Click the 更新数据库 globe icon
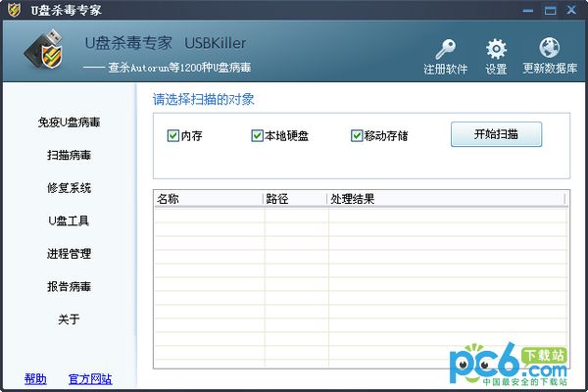The image size is (588, 392). pos(550,48)
